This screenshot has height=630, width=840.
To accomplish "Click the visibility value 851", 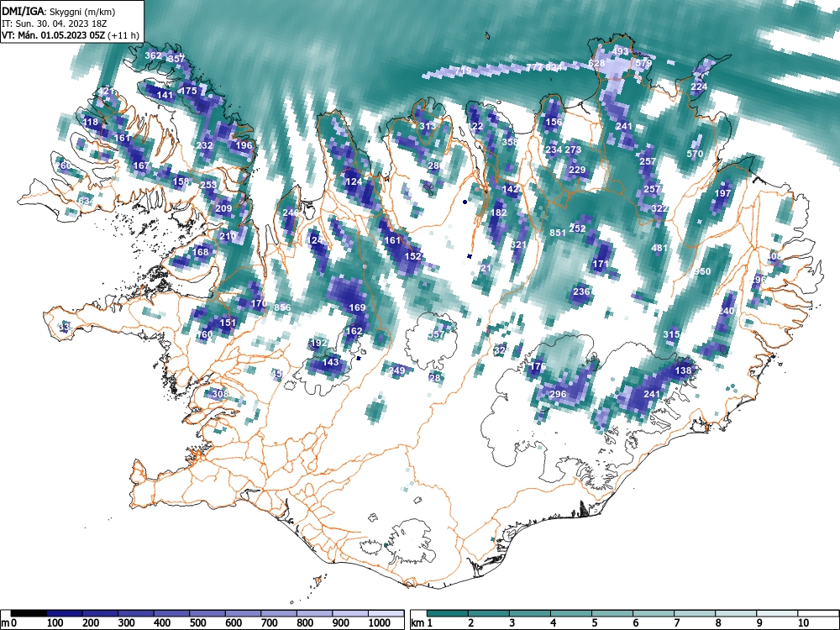I will click(x=558, y=233).
